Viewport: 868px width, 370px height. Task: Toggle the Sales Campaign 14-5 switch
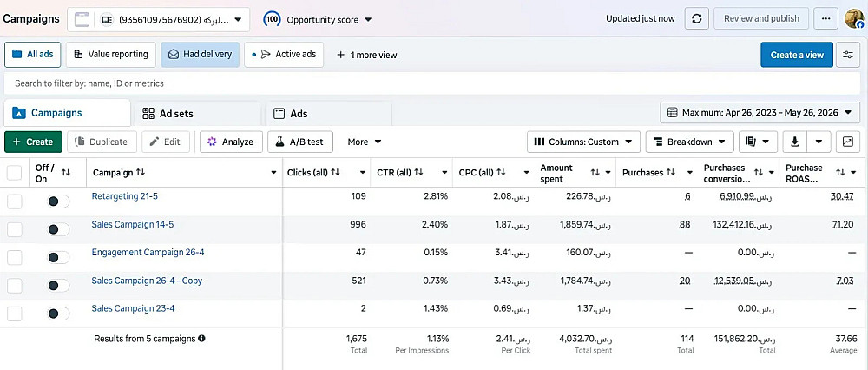coord(59,229)
